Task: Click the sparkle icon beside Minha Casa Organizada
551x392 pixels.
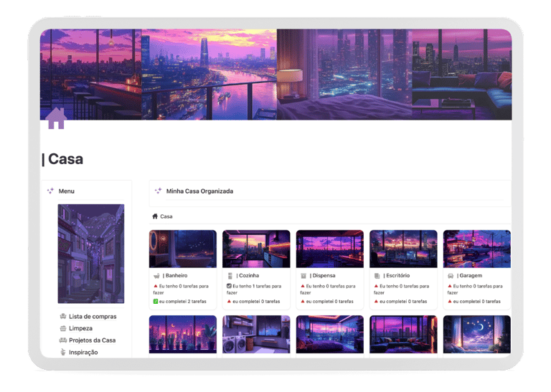Action: point(158,191)
